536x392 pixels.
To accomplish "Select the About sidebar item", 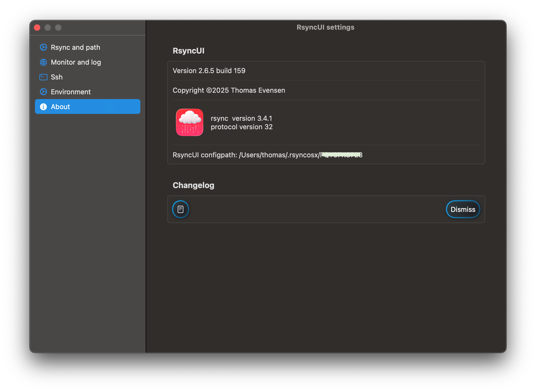I will click(x=87, y=107).
